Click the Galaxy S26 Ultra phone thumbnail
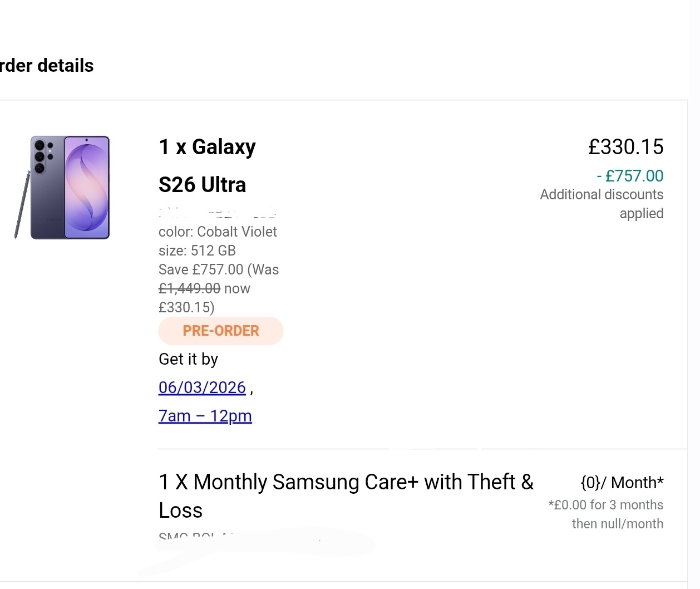 point(70,187)
